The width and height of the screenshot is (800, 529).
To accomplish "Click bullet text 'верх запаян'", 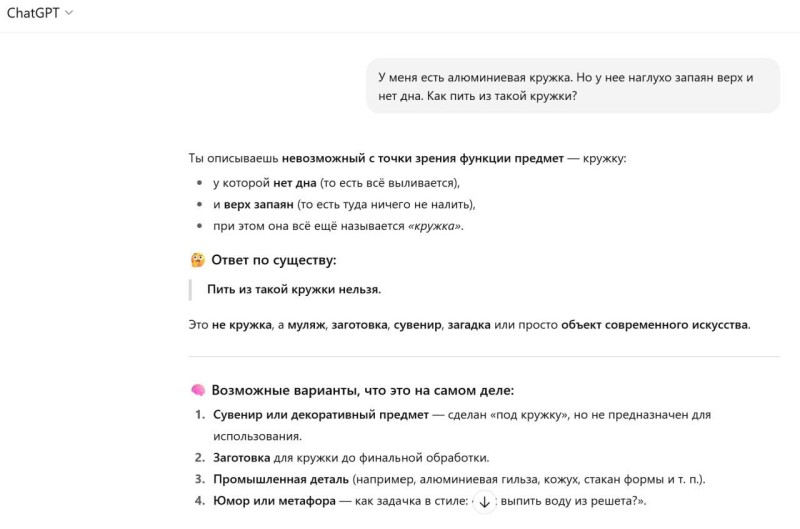I will pos(259,205).
